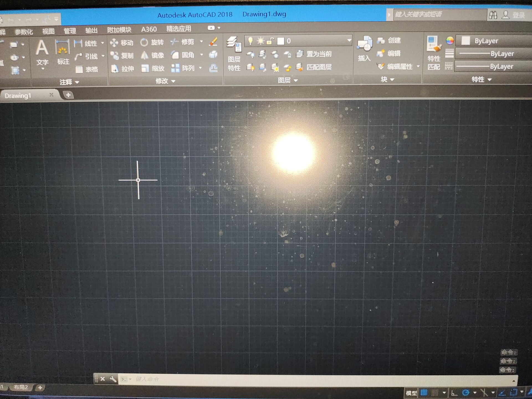
Task: Click the Copy (复制) tool icon
Action: 115,56
